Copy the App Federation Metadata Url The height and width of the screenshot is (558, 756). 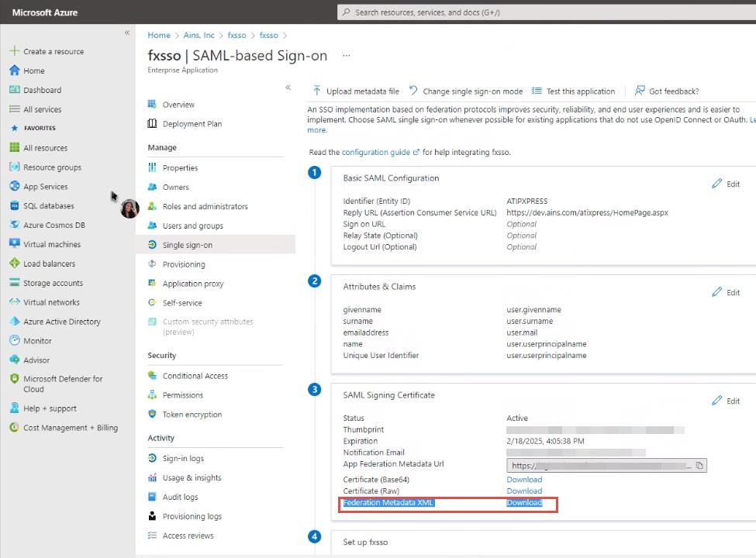(699, 466)
